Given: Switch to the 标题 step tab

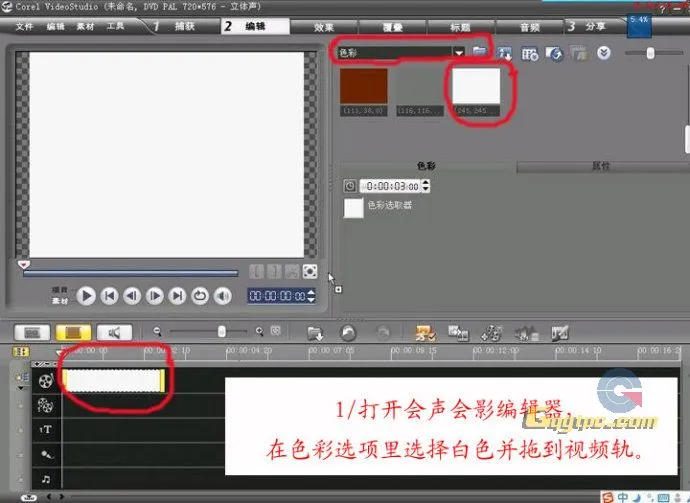Looking at the screenshot, I should pyautogui.click(x=461, y=27).
